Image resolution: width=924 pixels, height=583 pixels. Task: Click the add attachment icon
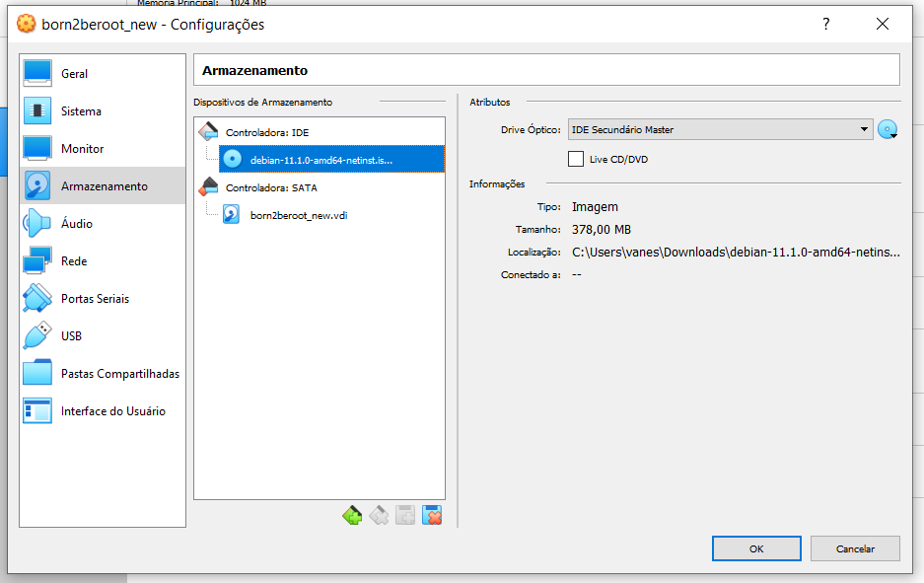click(405, 515)
